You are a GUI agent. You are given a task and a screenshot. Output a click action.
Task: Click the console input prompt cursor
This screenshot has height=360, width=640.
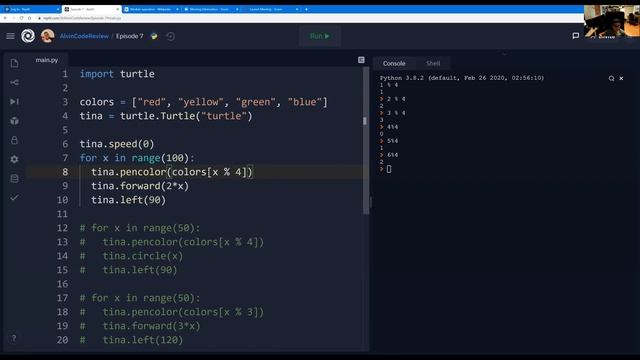pyautogui.click(x=389, y=169)
